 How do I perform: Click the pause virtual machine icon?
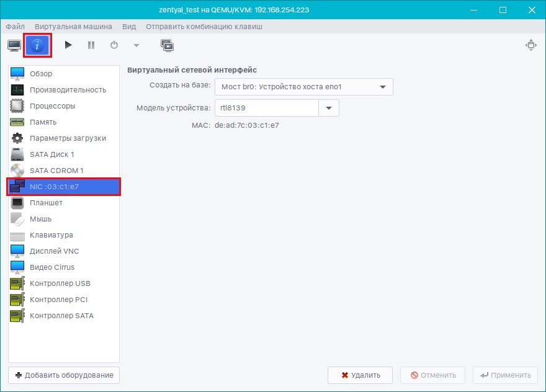(91, 45)
